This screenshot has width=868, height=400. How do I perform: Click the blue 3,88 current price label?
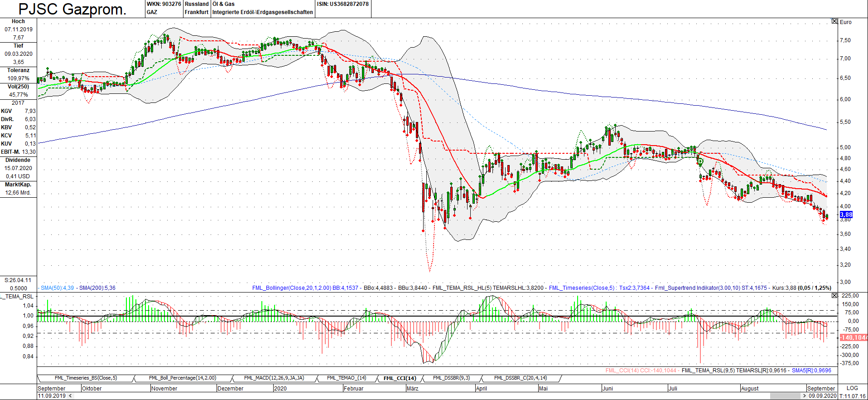coord(846,215)
